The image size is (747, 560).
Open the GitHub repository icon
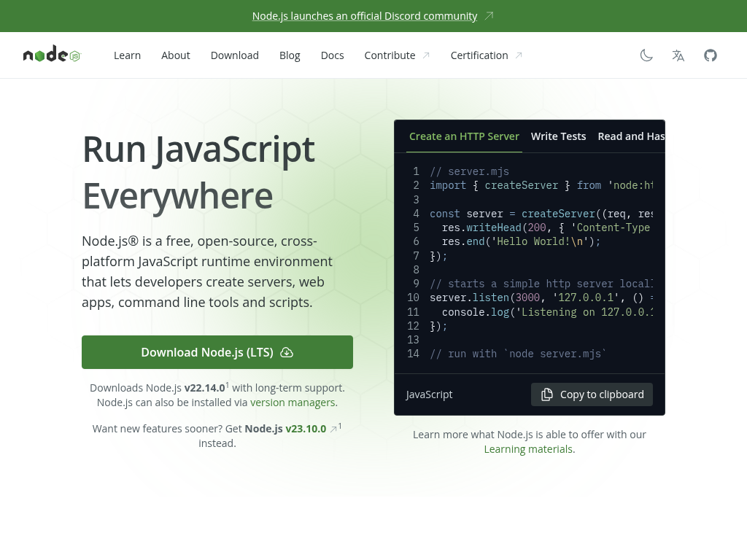(x=710, y=55)
